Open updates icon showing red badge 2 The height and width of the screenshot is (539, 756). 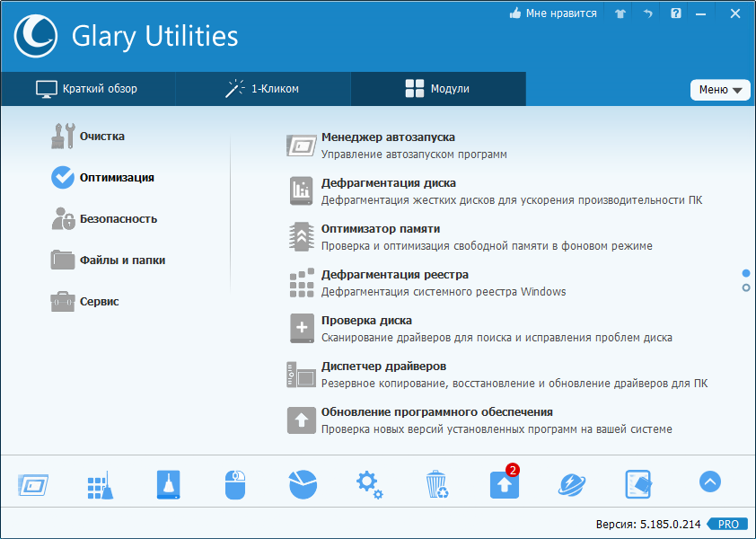[x=504, y=483]
